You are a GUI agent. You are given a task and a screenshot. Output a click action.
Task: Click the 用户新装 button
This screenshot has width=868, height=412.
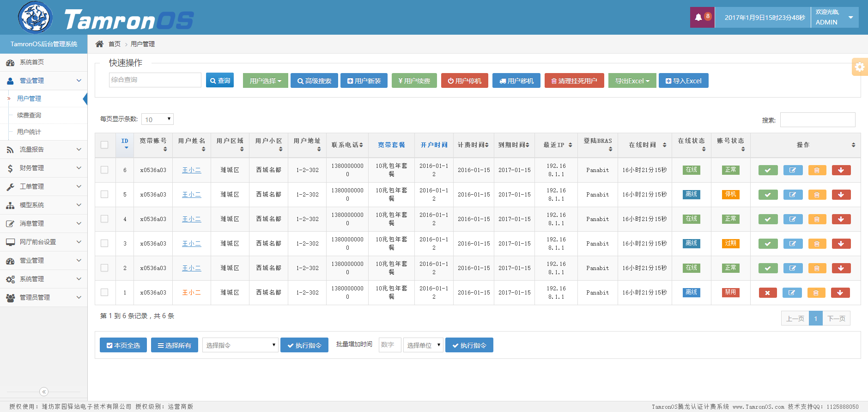point(364,80)
